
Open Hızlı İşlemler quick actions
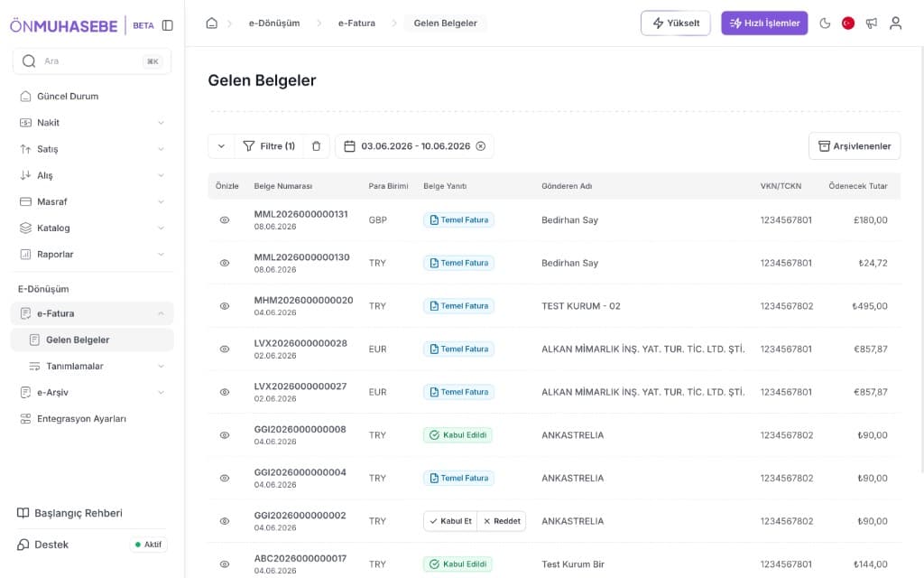click(x=764, y=23)
